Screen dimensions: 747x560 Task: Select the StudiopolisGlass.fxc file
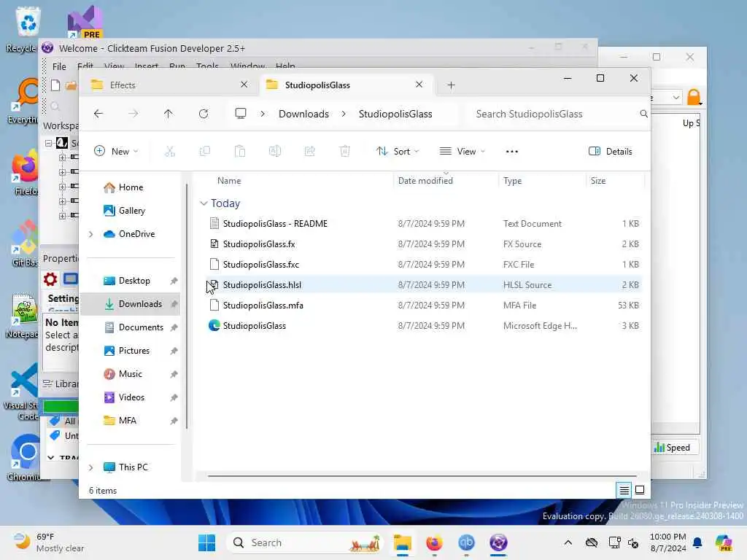[424, 264]
